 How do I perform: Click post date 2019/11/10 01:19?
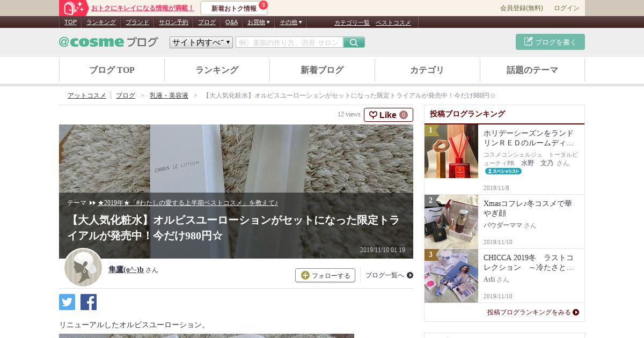[382, 250]
